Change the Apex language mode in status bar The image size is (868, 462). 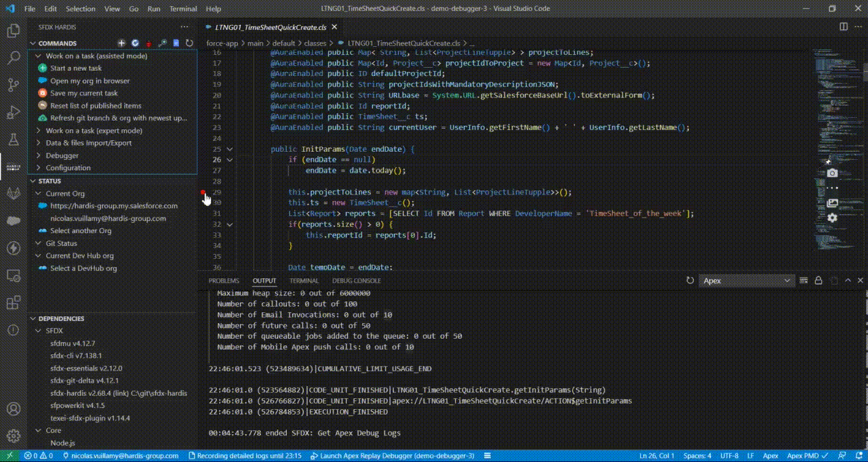click(770, 456)
